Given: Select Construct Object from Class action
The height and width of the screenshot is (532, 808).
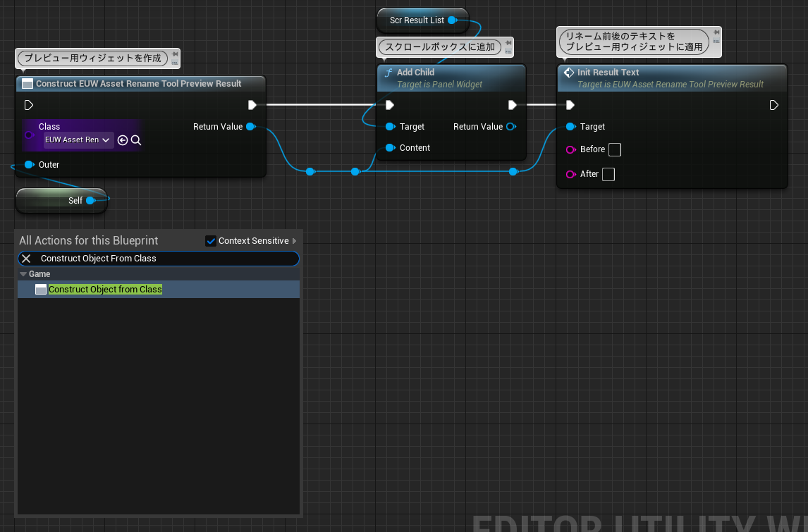Looking at the screenshot, I should [159, 290].
